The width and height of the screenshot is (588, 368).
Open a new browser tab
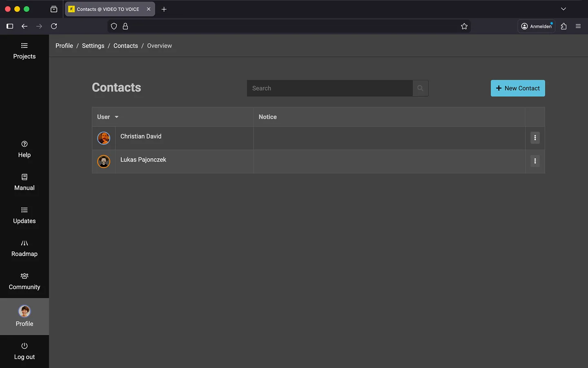pyautogui.click(x=164, y=9)
